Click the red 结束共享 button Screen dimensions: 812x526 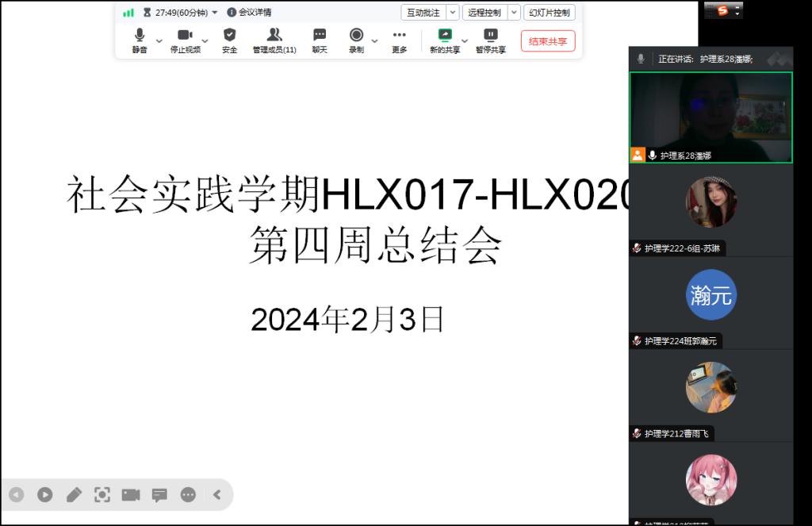click(548, 41)
